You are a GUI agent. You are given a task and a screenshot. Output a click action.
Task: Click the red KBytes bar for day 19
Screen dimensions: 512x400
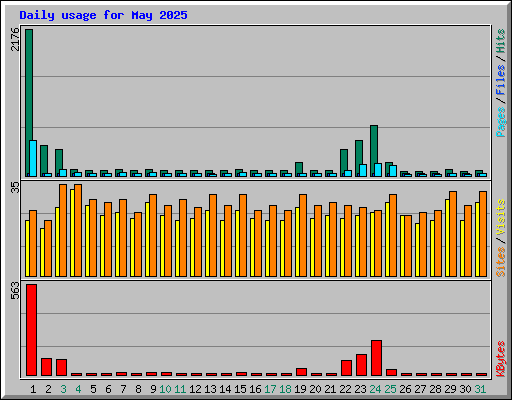point(301,372)
